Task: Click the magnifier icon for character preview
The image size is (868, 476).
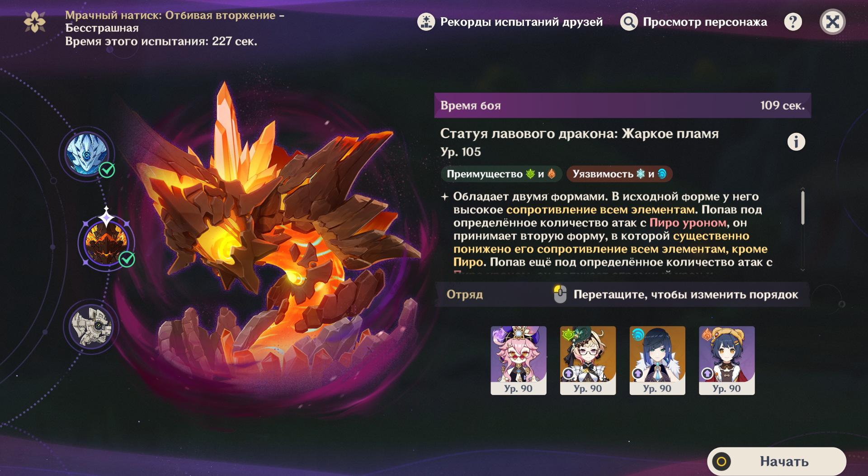Action: pos(629,22)
